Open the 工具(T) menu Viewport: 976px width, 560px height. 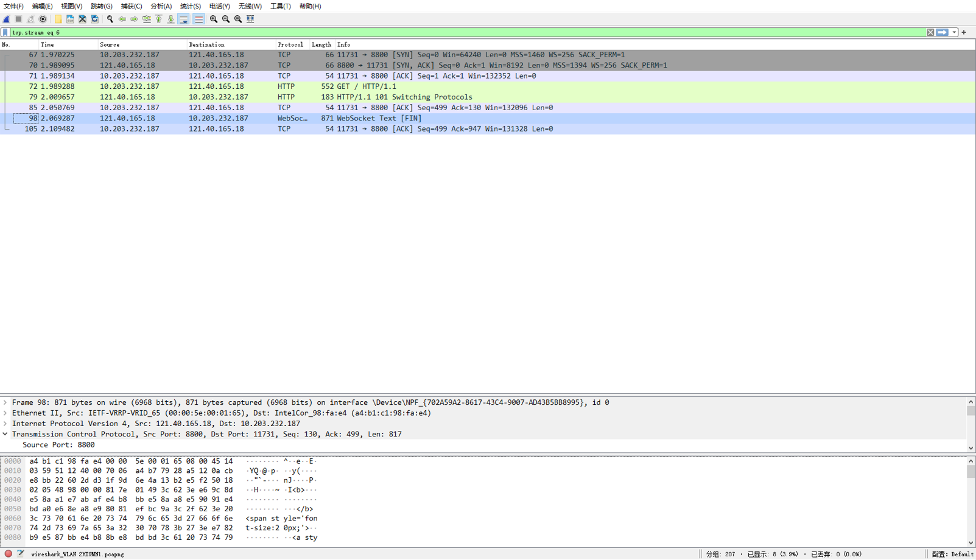click(281, 6)
